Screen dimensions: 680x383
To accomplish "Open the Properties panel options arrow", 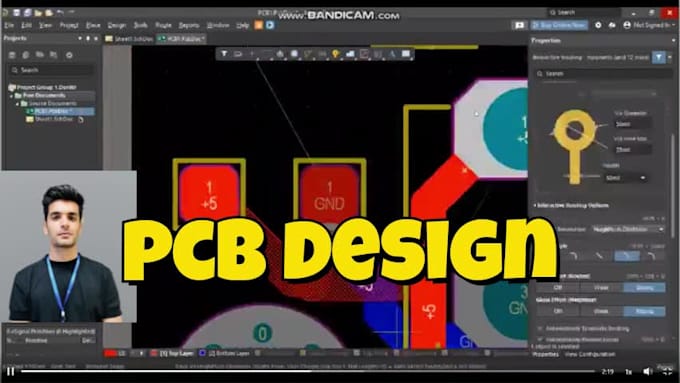I will (673, 40).
